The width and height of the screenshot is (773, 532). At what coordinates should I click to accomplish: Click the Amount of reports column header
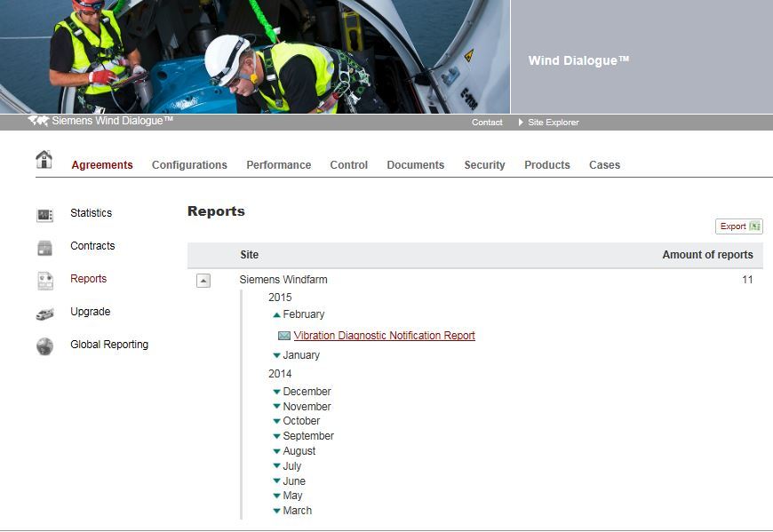point(707,255)
